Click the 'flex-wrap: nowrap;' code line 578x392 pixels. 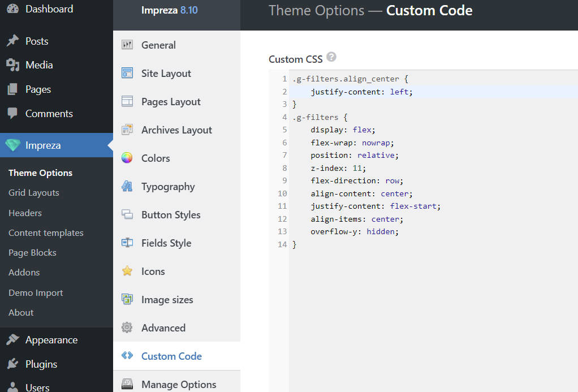352,143
